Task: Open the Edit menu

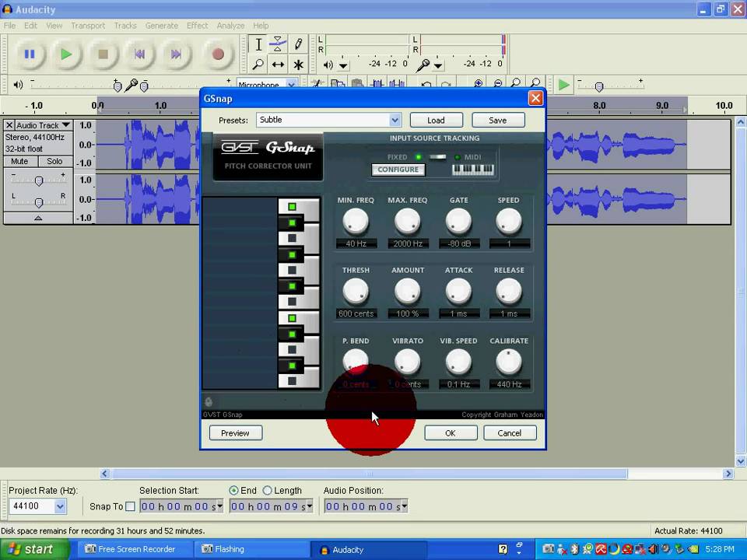Action: click(x=30, y=26)
